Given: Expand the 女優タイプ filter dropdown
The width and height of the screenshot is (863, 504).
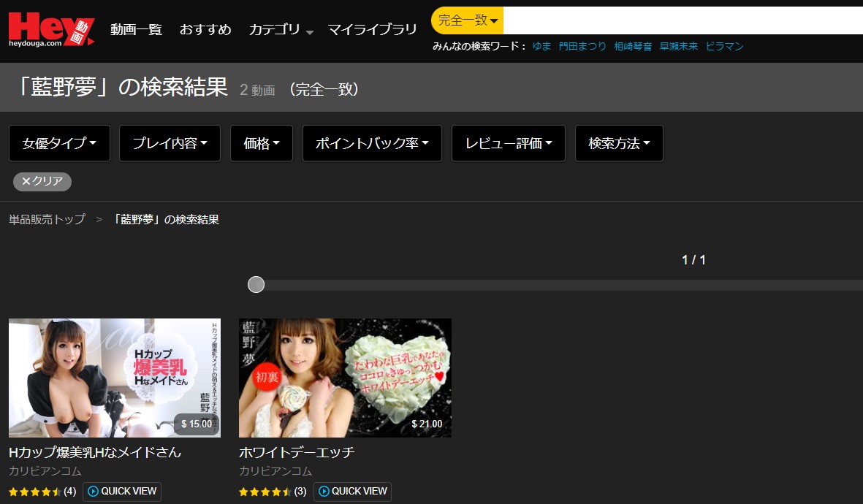Looking at the screenshot, I should pos(59,143).
